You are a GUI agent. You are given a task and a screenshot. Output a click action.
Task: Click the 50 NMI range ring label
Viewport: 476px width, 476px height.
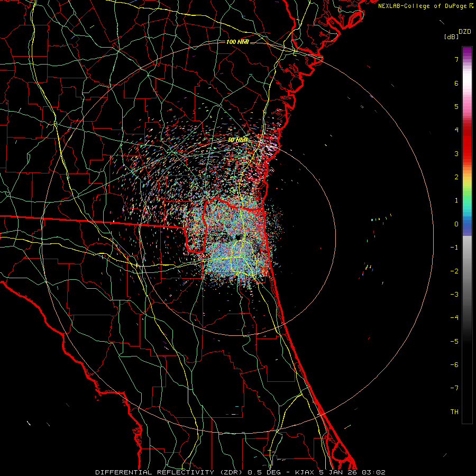coord(237,140)
